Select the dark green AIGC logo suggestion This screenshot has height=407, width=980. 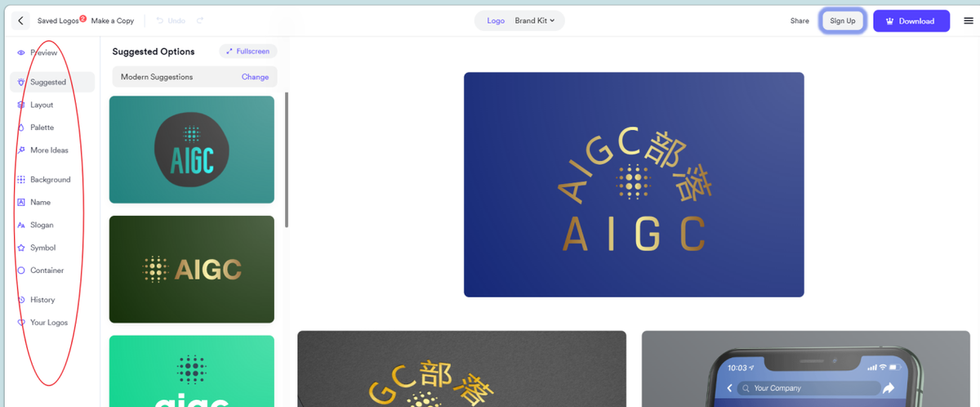pyautogui.click(x=192, y=269)
